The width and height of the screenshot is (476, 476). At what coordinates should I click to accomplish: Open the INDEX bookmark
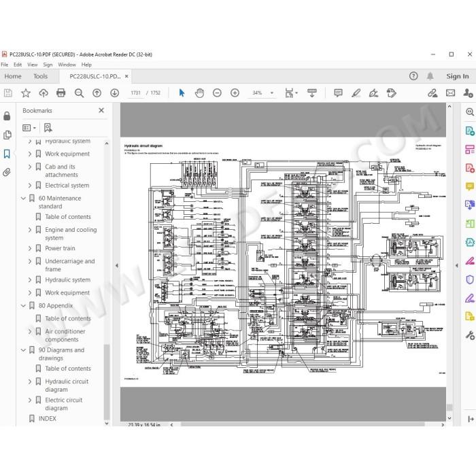(x=48, y=419)
